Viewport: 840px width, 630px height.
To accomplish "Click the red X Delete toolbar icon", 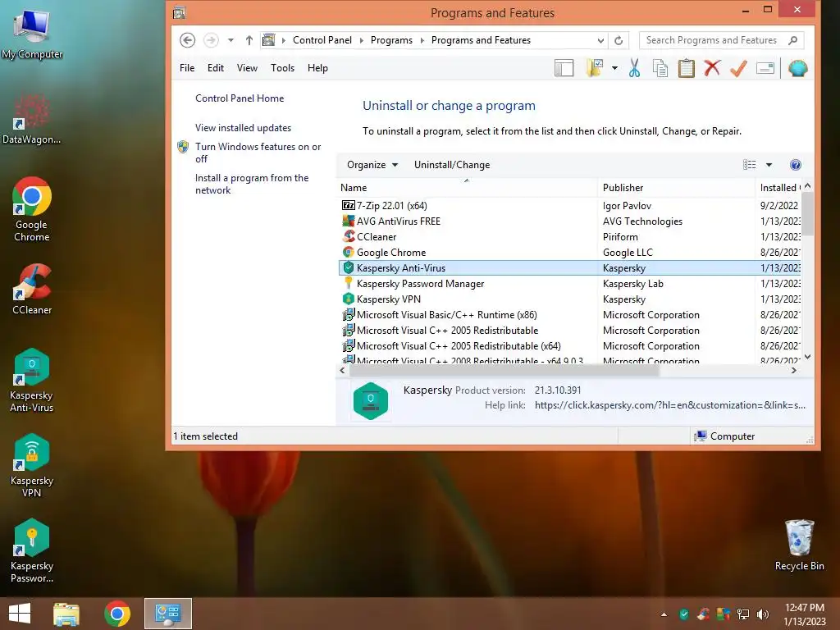I will click(712, 68).
